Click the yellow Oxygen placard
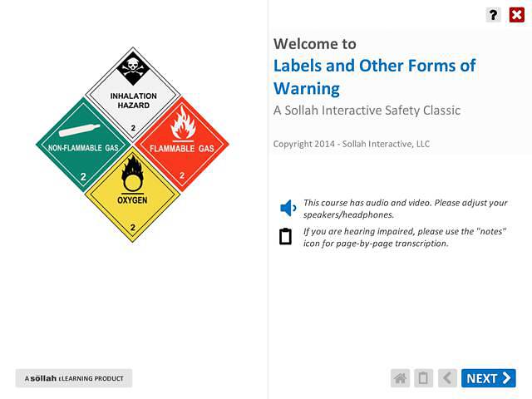 pyautogui.click(x=133, y=195)
